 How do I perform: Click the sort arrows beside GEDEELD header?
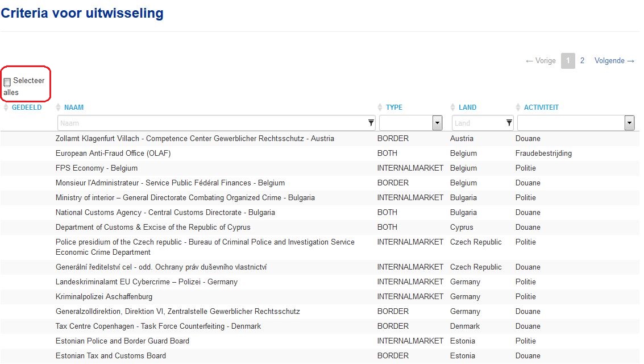point(6,107)
